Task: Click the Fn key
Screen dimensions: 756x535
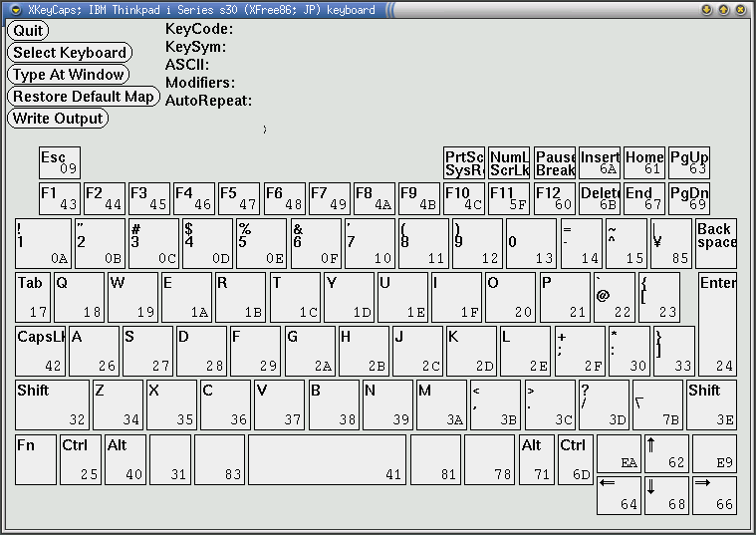Action: (x=36, y=459)
